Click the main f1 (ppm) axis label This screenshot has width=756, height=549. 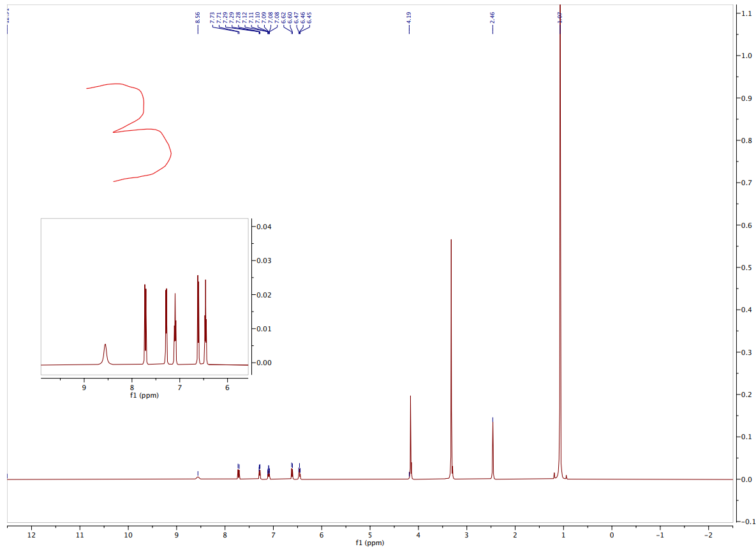click(x=369, y=543)
